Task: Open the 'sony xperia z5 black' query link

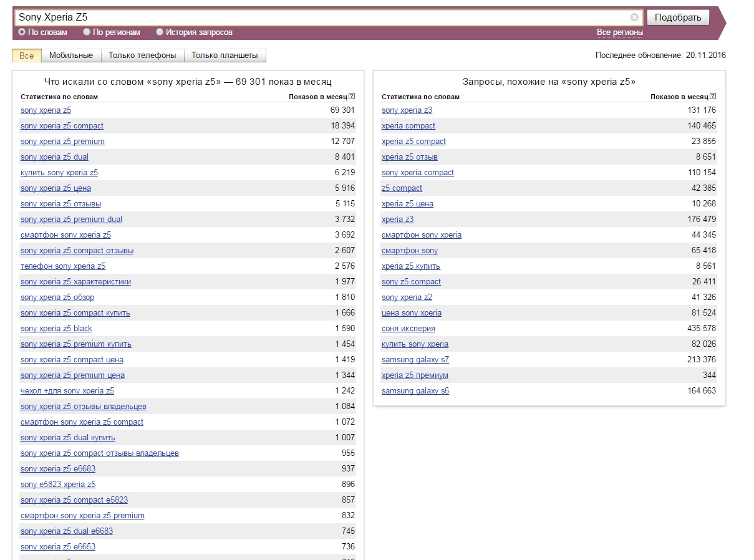Action: tap(56, 329)
